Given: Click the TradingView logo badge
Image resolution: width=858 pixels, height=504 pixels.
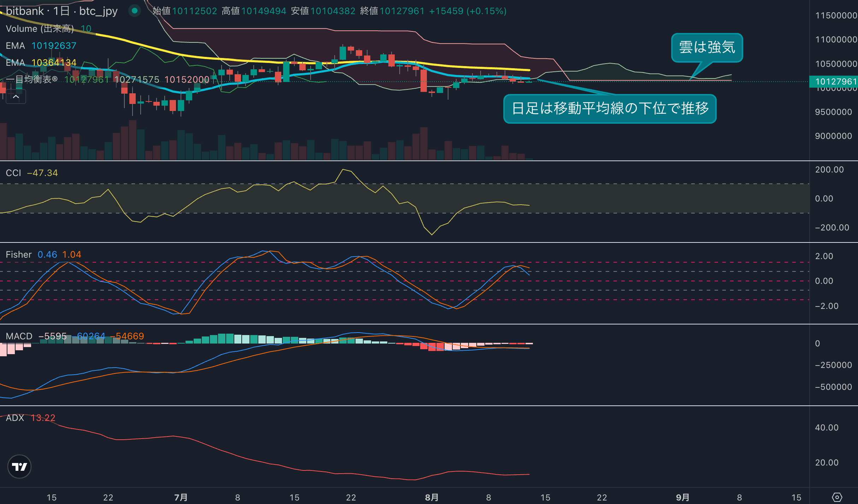Looking at the screenshot, I should (19, 467).
